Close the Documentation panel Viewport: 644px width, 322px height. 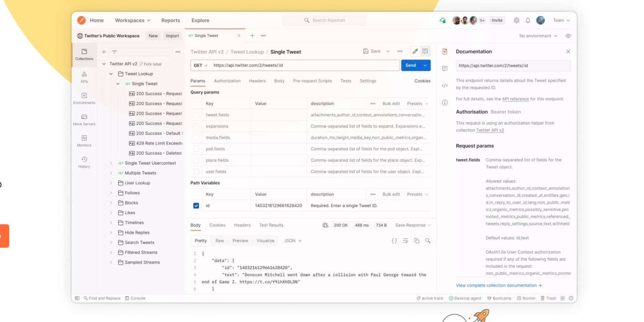click(568, 52)
